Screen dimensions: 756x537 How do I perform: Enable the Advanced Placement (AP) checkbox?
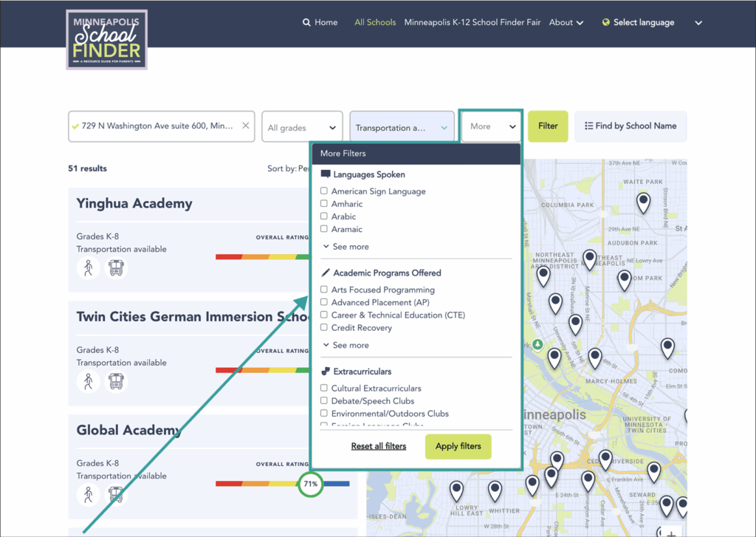click(324, 302)
